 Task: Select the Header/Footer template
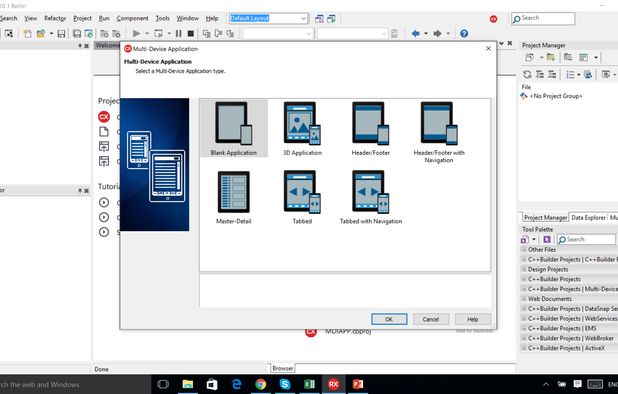pyautogui.click(x=370, y=128)
